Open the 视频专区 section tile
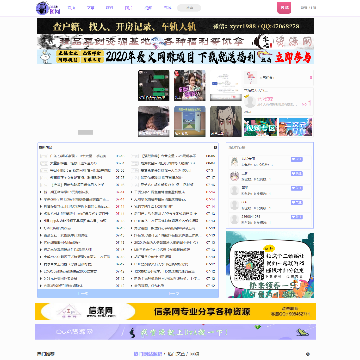Screen dimensions: 360x360 [x=260, y=127]
